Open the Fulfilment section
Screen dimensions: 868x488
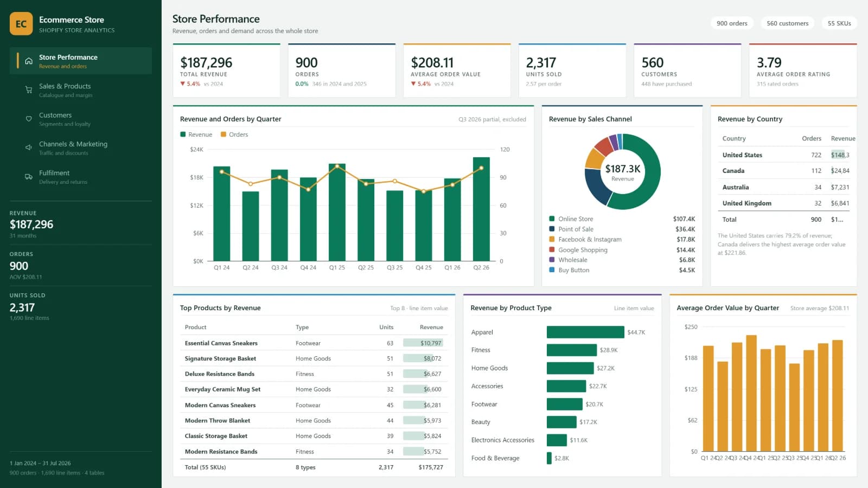point(81,177)
